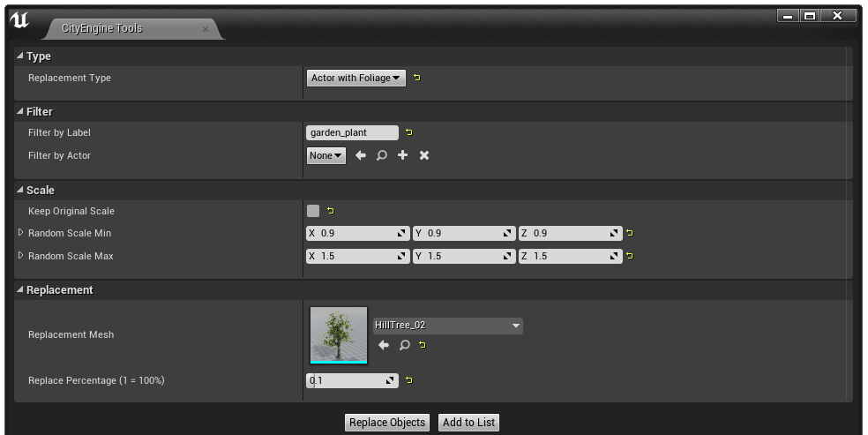Click the Keep Original Scale label
868x435 pixels.
click(71, 212)
